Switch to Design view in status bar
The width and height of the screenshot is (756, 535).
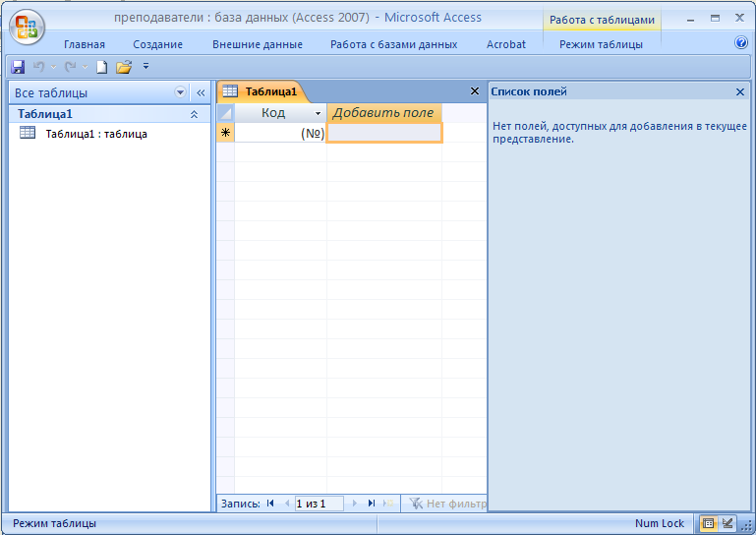pyautogui.click(x=727, y=523)
